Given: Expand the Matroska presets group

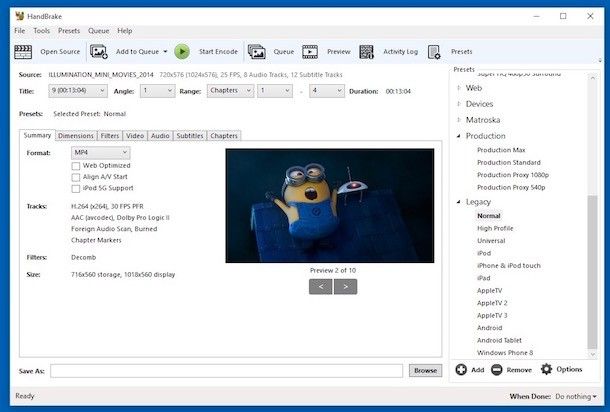Looking at the screenshot, I should [x=459, y=120].
